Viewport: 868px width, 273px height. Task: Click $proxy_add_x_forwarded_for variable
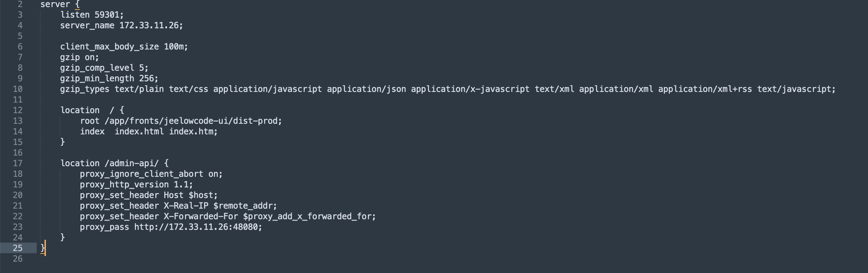pyautogui.click(x=308, y=216)
